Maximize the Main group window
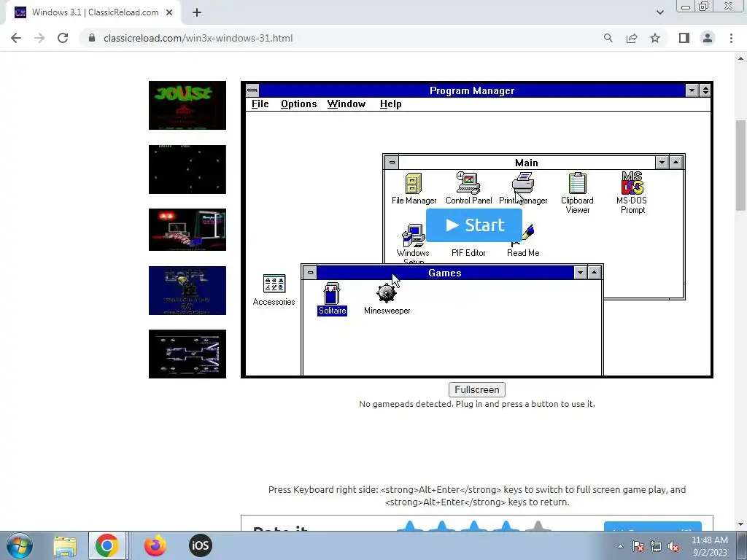This screenshot has width=747, height=560. coord(676,163)
